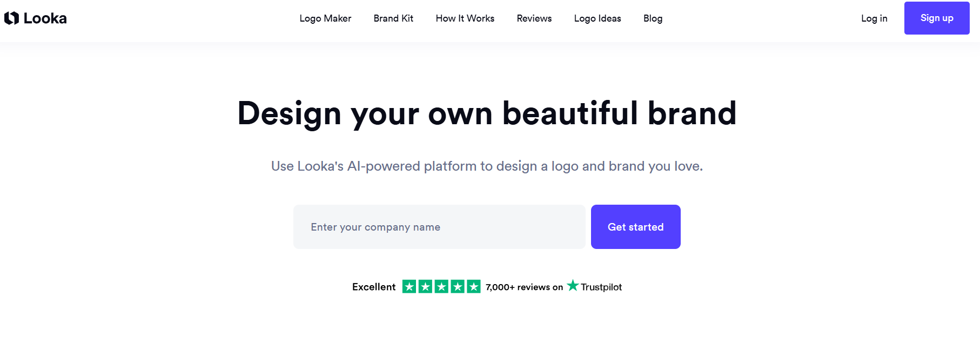
Task: Click the Log in link
Action: click(874, 18)
